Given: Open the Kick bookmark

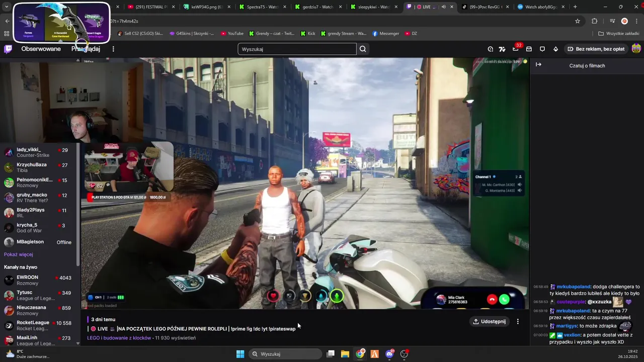Looking at the screenshot, I should click(308, 34).
